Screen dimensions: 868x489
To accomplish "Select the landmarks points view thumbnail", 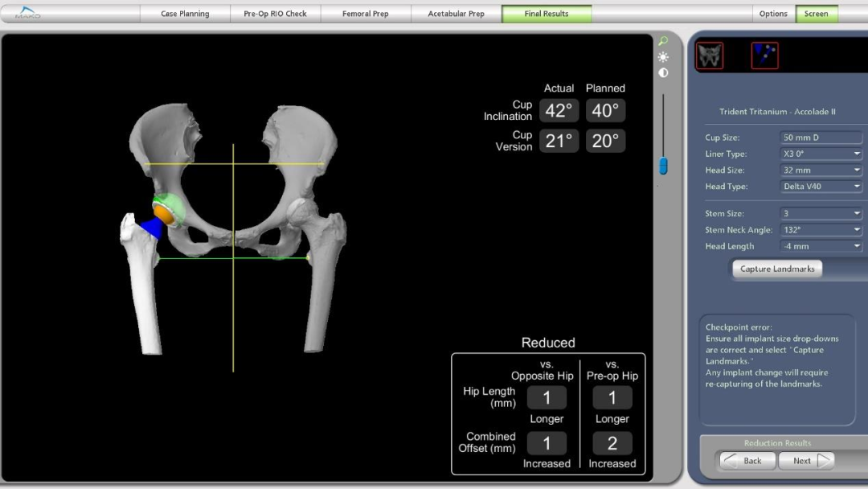I will click(x=764, y=55).
